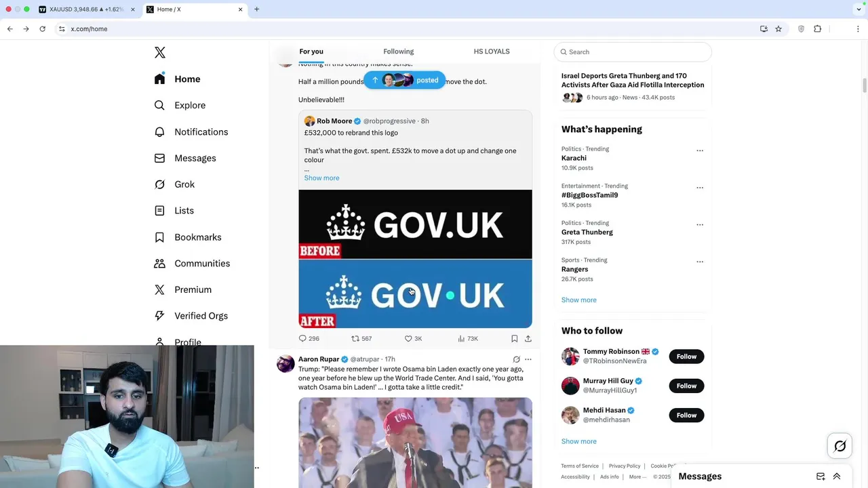Open Rob Moore's profile name
The image size is (868, 488).
pos(334,121)
